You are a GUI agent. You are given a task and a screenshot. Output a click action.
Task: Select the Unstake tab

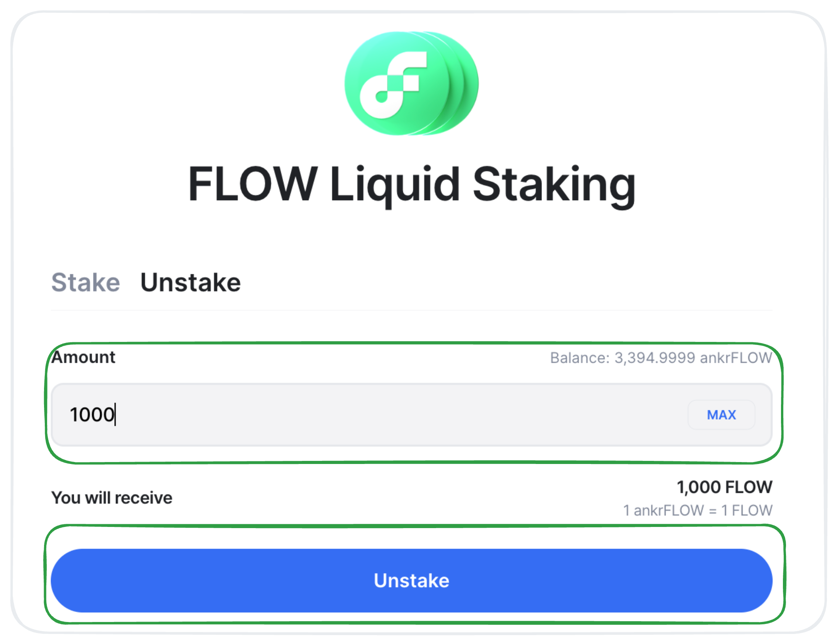click(x=190, y=282)
